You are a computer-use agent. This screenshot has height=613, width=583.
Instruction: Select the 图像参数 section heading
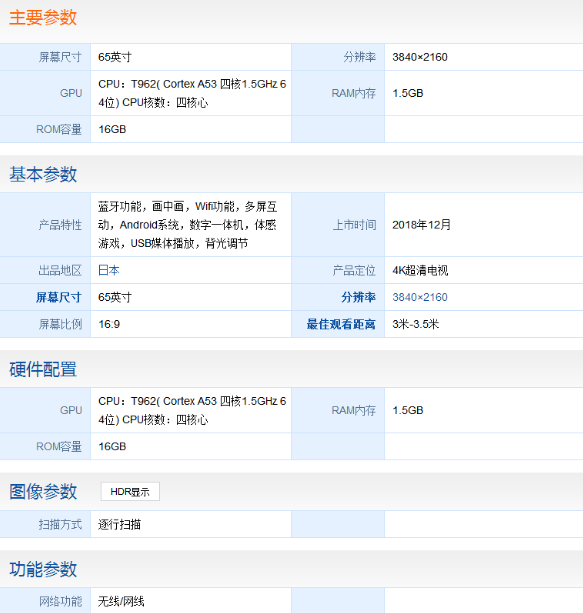(x=43, y=491)
